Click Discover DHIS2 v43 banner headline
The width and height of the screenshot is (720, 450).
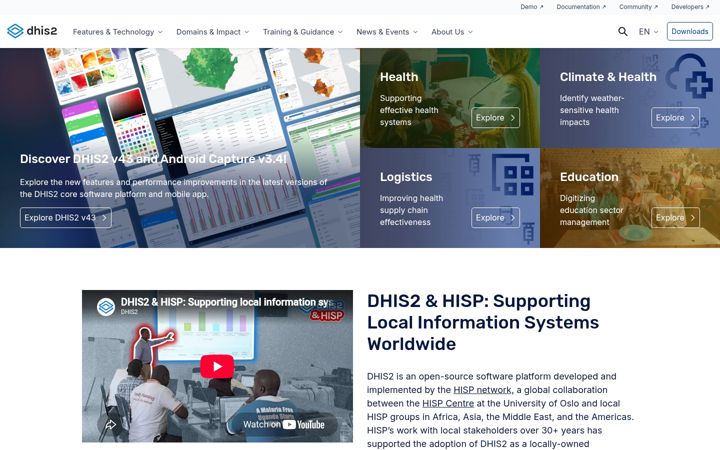(153, 159)
